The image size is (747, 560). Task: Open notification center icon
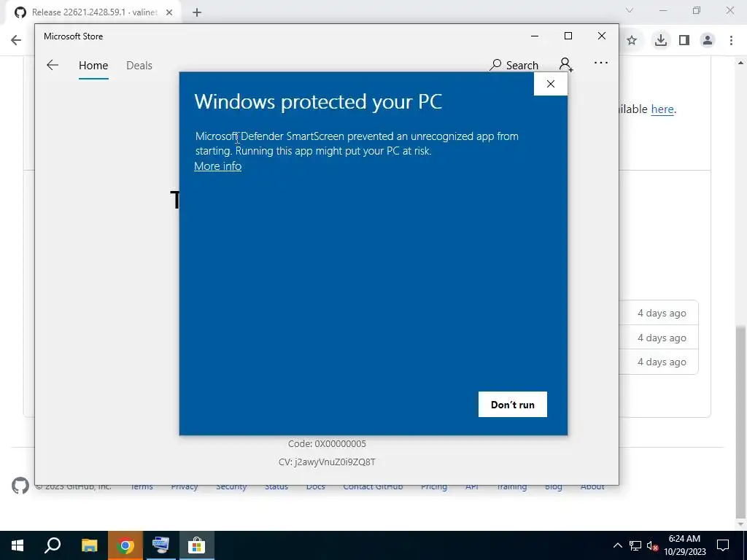point(723,545)
